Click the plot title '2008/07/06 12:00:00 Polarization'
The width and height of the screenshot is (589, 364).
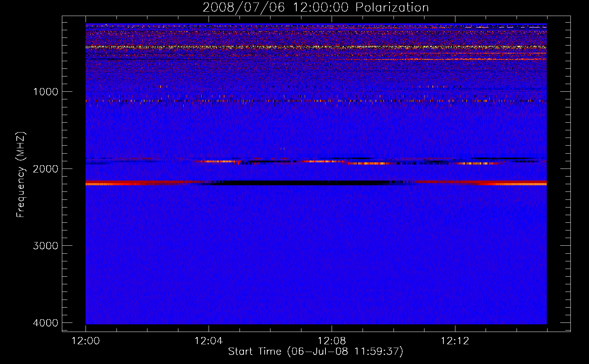pos(316,8)
